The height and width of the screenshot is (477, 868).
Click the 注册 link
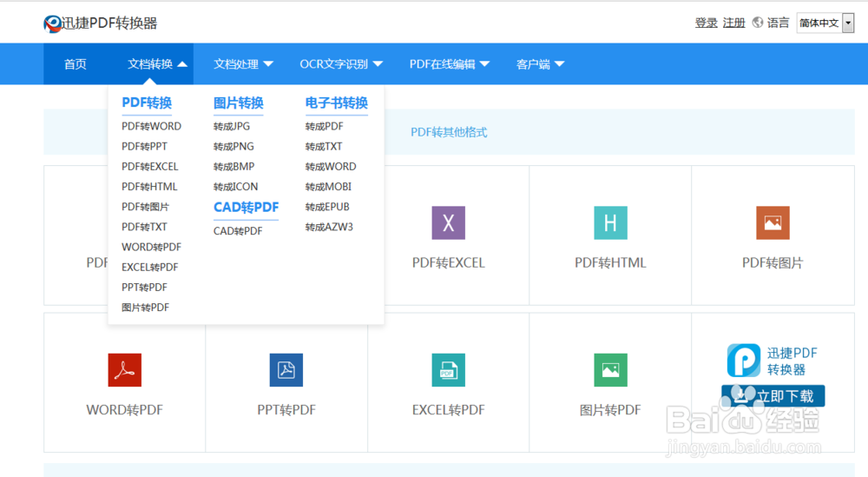734,23
